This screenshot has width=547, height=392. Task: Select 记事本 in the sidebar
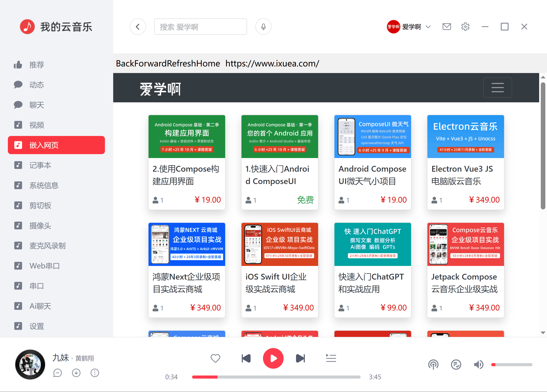coord(40,165)
